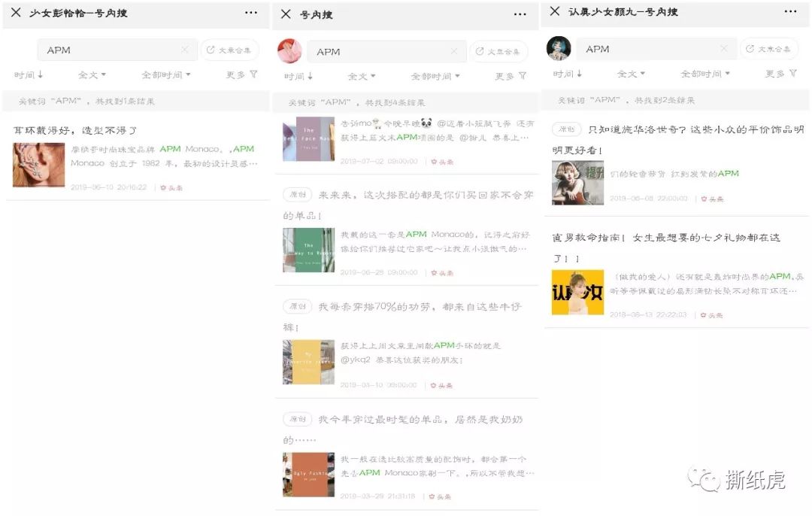Click the 文章合集 button in the middle panel

pyautogui.click(x=499, y=51)
